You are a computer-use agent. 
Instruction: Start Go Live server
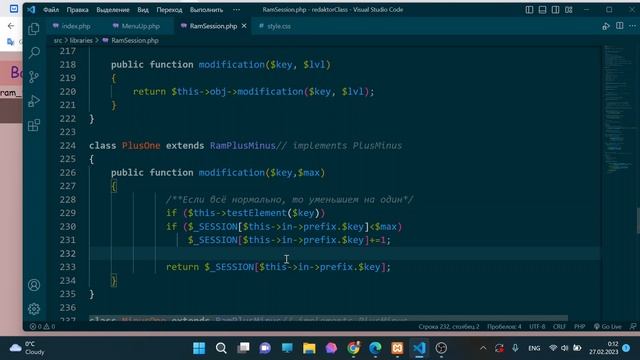[x=607, y=327]
